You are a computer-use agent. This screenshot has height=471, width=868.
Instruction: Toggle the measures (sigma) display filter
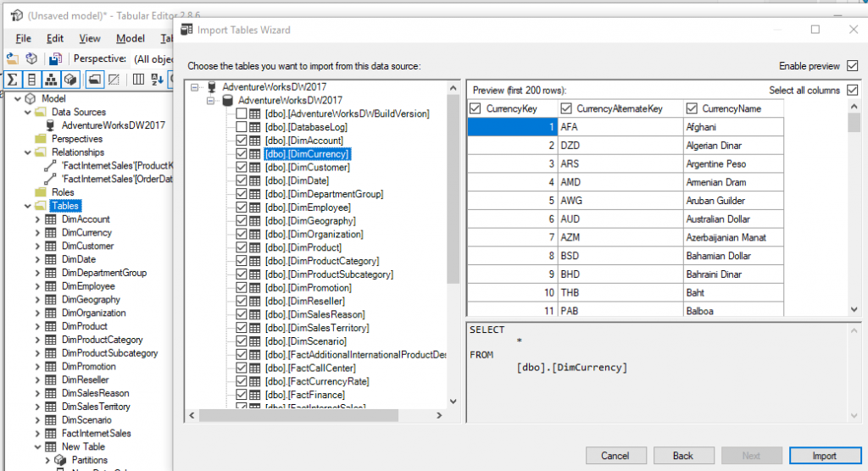pos(12,80)
